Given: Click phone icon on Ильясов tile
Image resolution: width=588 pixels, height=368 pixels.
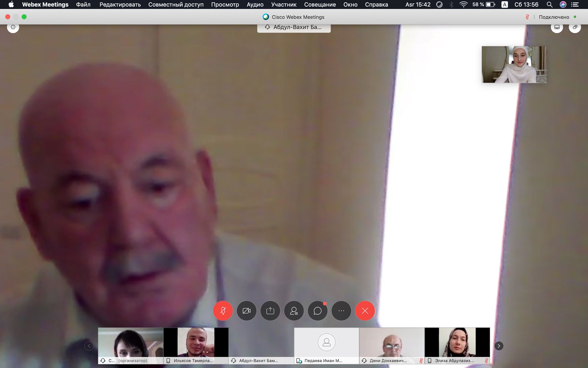Looking at the screenshot, I should (168, 361).
